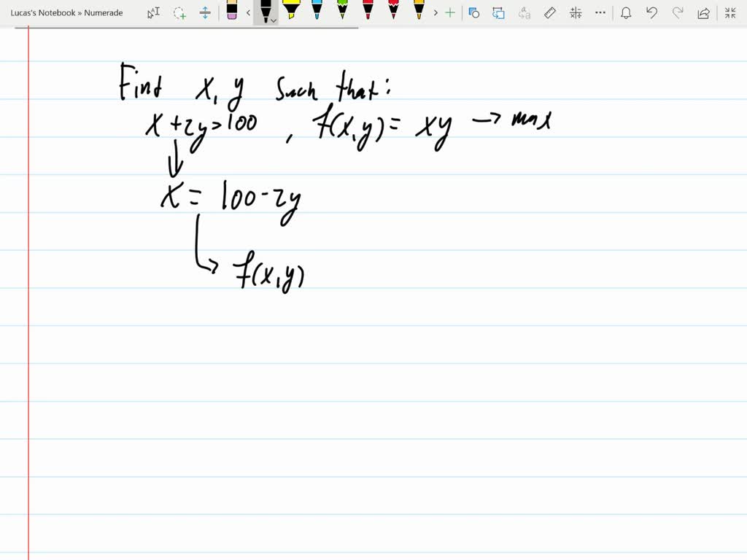Viewport: 747px width, 560px height.
Task: Open the Math assistant
Action: click(576, 12)
